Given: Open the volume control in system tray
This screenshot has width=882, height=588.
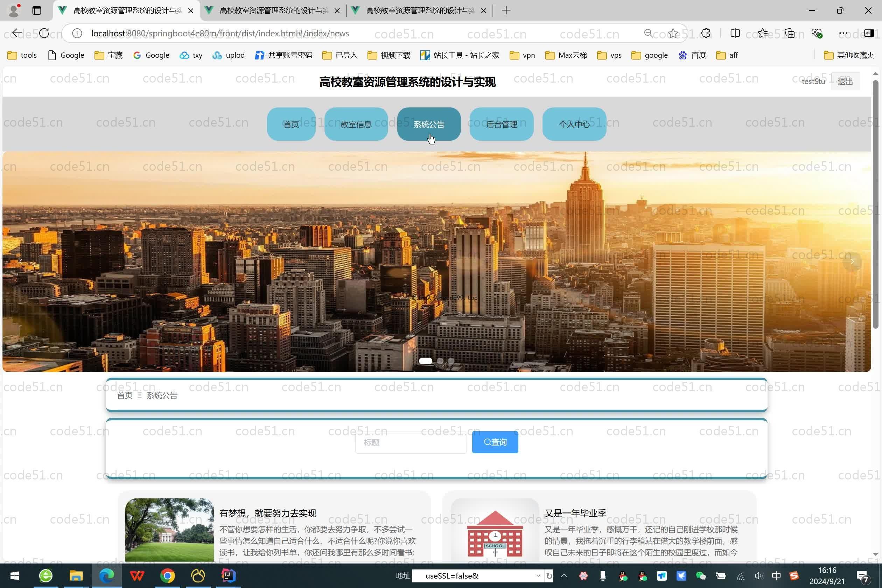Looking at the screenshot, I should pyautogui.click(x=759, y=576).
